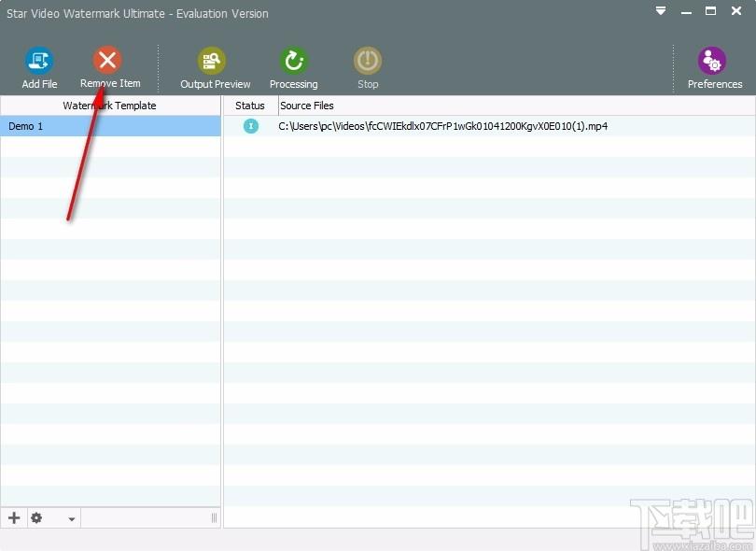Minimize the application window

click(686, 12)
